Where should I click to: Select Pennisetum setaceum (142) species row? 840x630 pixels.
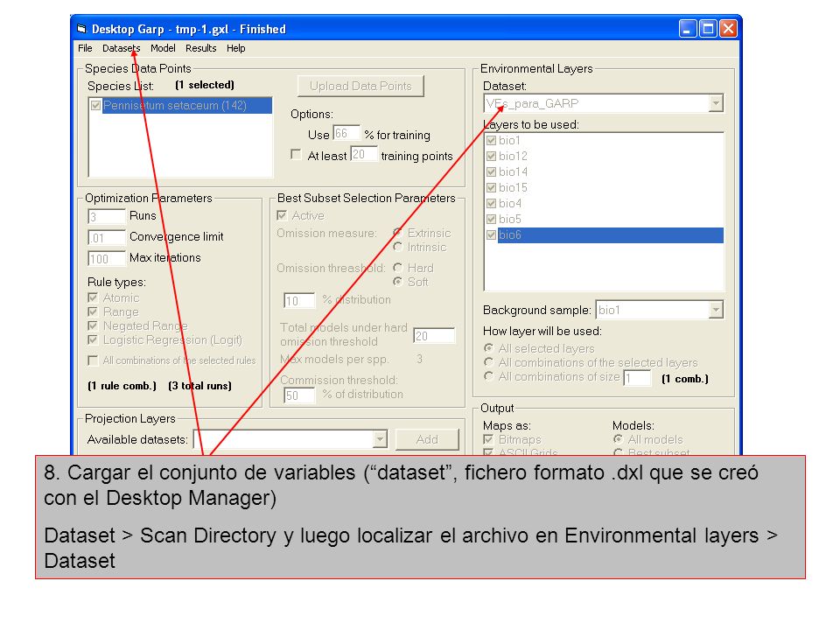click(x=187, y=106)
